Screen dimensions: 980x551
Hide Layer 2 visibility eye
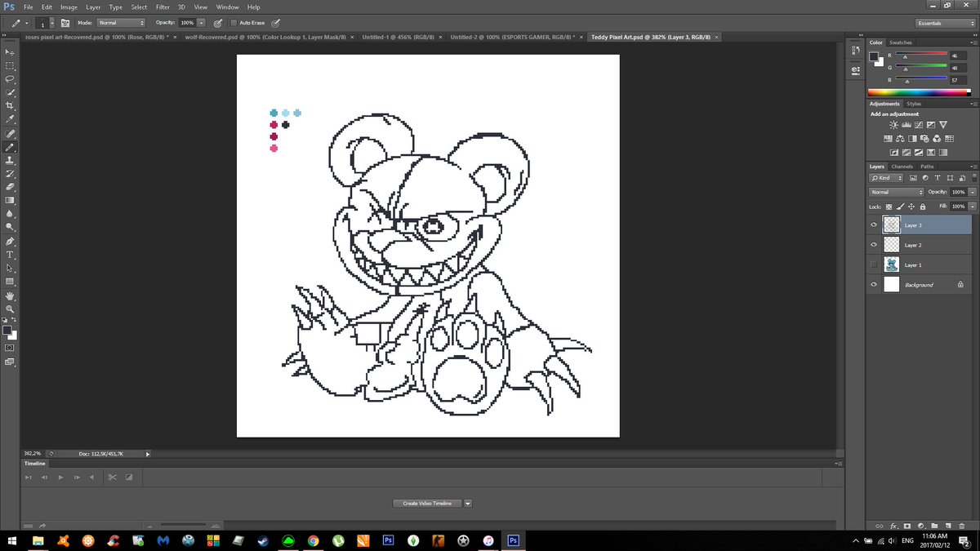click(874, 245)
